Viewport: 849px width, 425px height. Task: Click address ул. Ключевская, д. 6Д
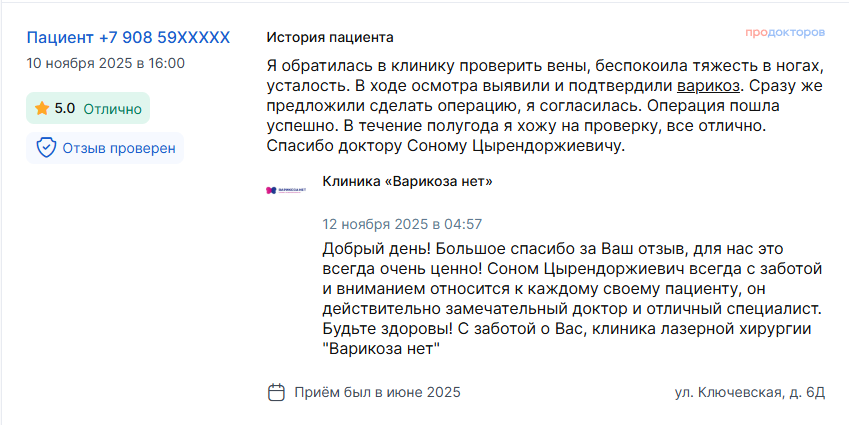click(749, 392)
